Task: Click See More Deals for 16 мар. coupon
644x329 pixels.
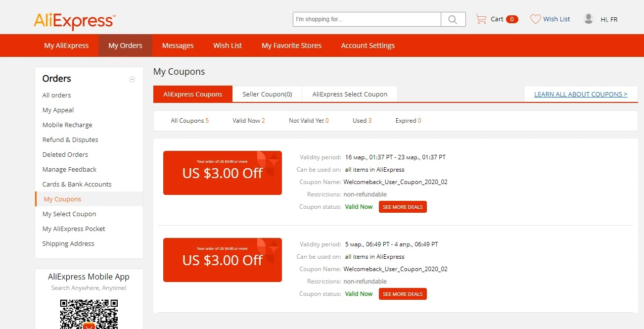Action: pos(403,207)
